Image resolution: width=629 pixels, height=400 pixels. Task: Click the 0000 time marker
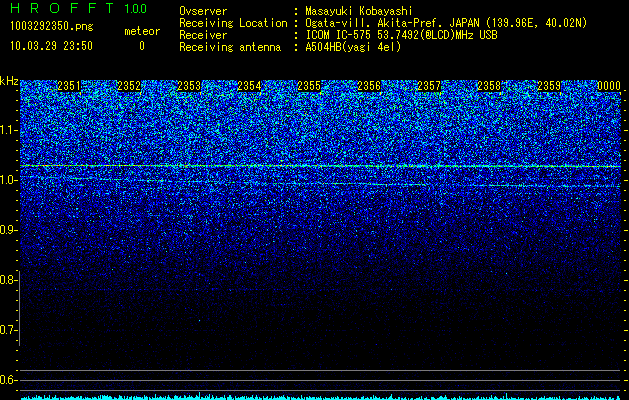(x=609, y=86)
